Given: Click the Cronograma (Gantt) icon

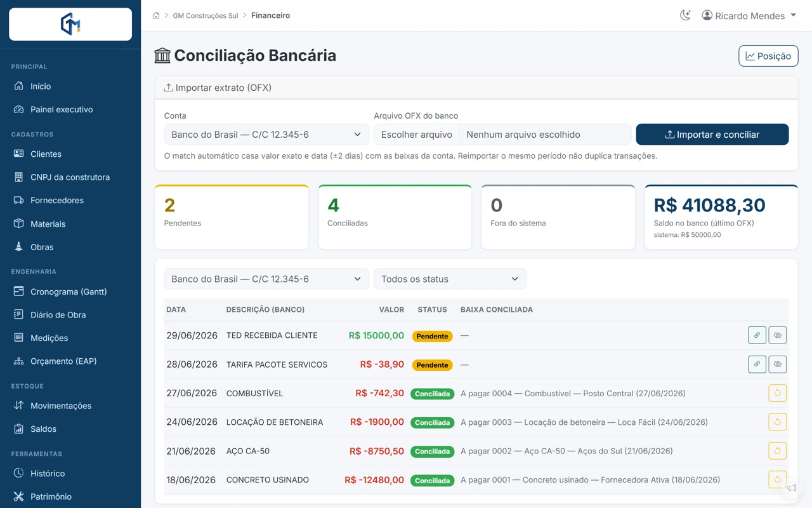Looking at the screenshot, I should click(x=18, y=291).
